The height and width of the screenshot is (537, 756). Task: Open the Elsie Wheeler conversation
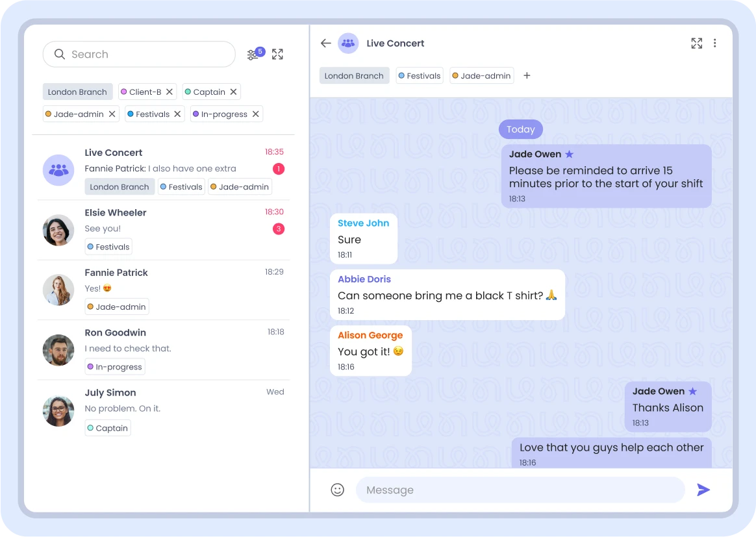(x=162, y=229)
